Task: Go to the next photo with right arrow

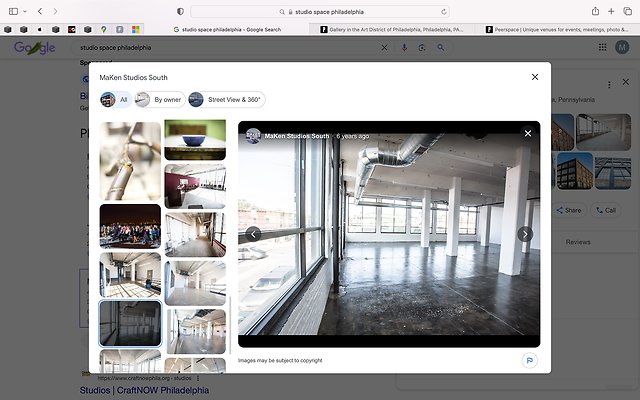Action: pyautogui.click(x=525, y=234)
